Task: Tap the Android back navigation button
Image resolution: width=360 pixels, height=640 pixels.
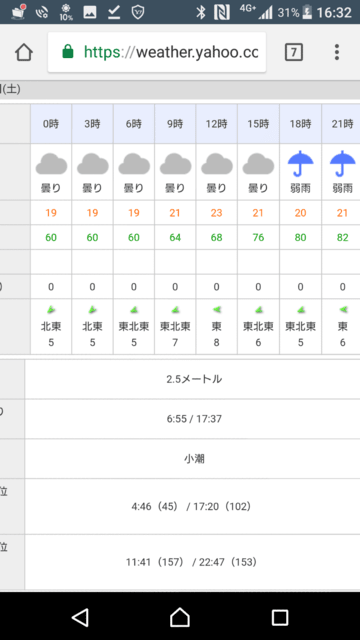Action: (80, 617)
